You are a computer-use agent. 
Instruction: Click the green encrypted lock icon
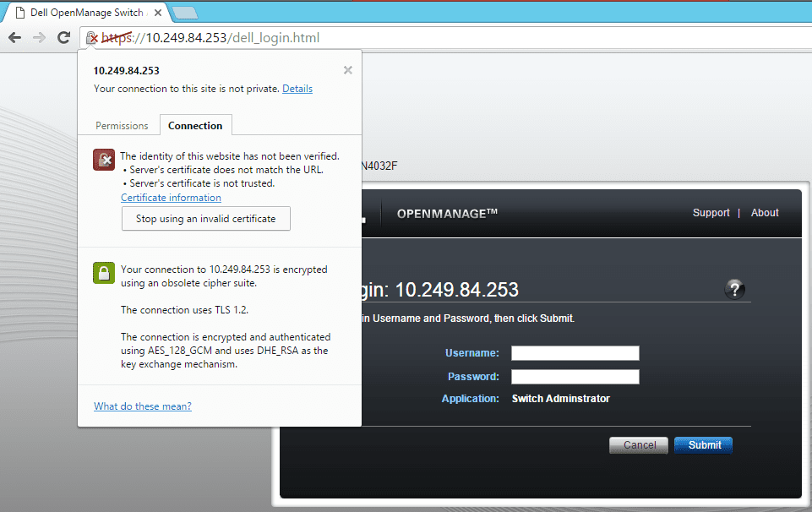click(104, 273)
